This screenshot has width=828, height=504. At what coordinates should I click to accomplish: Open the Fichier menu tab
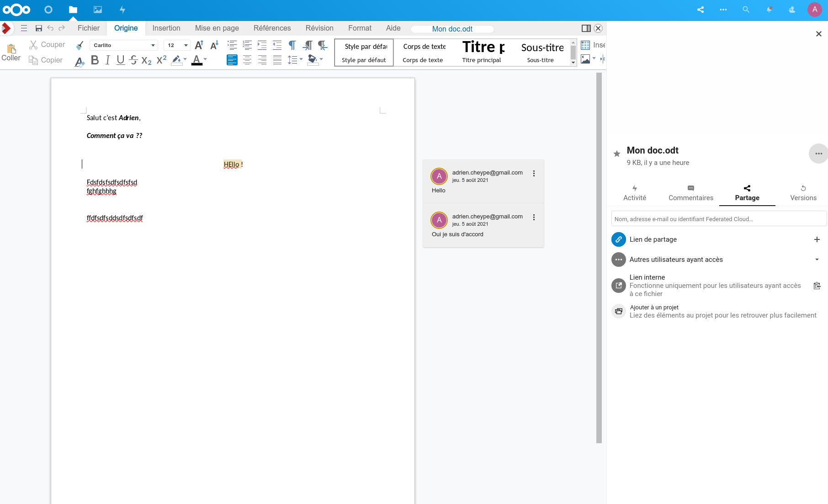coord(89,28)
